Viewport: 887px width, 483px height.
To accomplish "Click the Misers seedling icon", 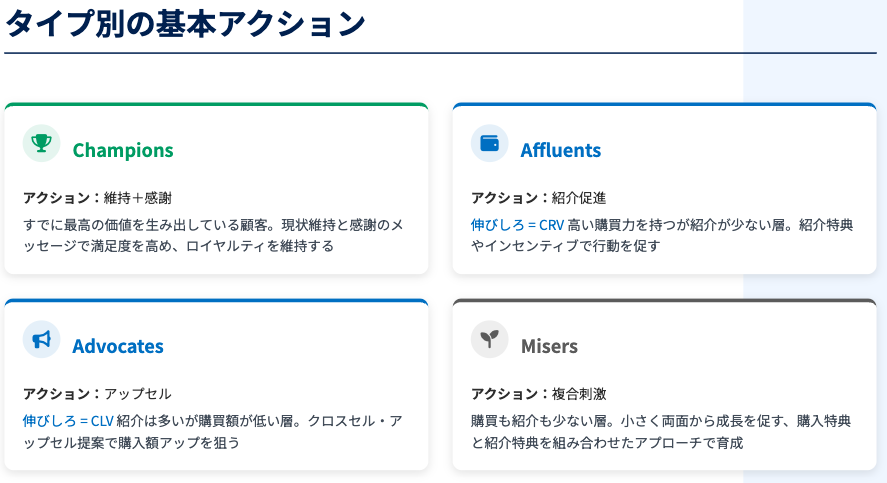I will point(490,340).
